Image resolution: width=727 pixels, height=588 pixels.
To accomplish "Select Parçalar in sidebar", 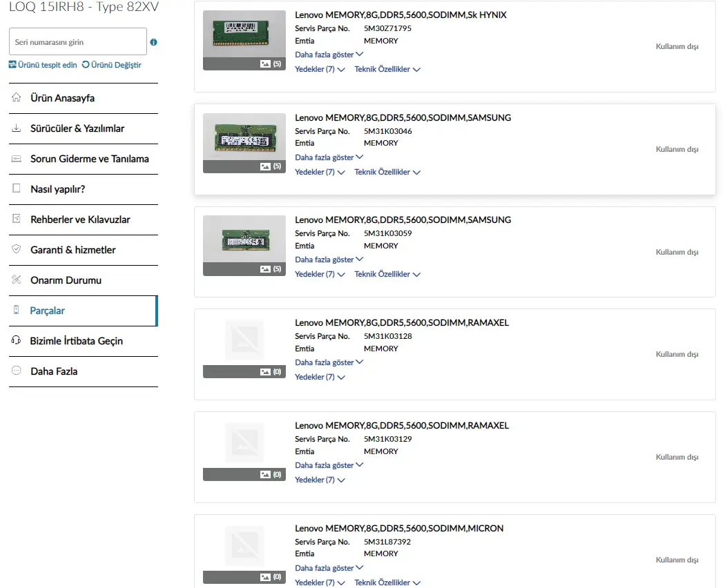I will (x=84, y=311).
